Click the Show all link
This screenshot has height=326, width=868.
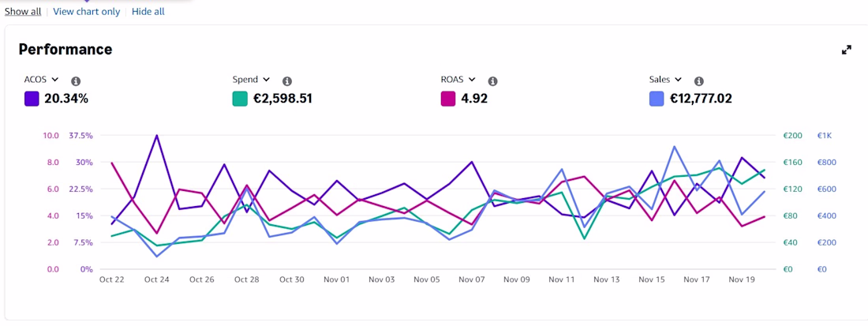click(23, 12)
